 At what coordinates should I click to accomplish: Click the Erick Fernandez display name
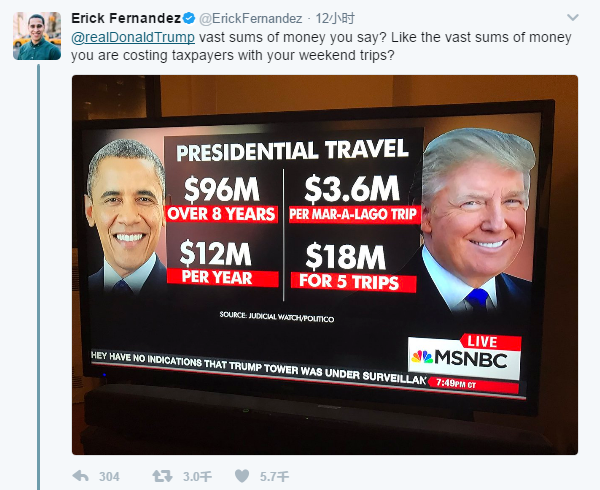[125, 18]
